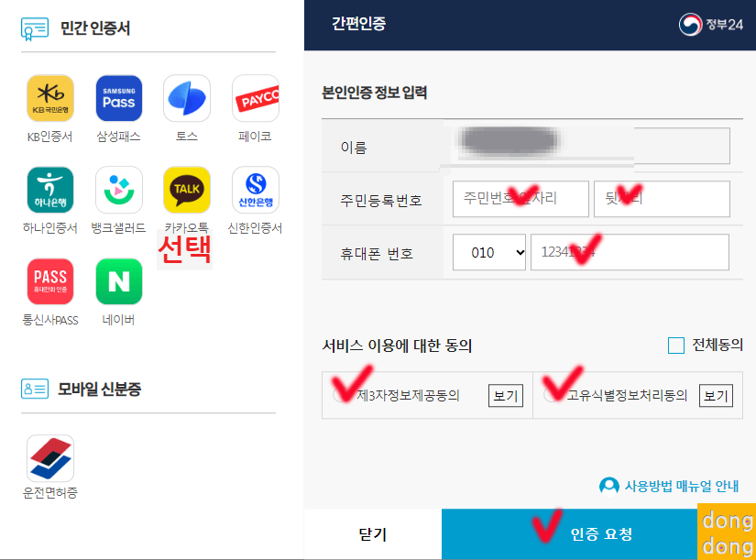The height and width of the screenshot is (560, 756).
Task: Pick the PAYCO certificate icon
Action: (x=255, y=98)
